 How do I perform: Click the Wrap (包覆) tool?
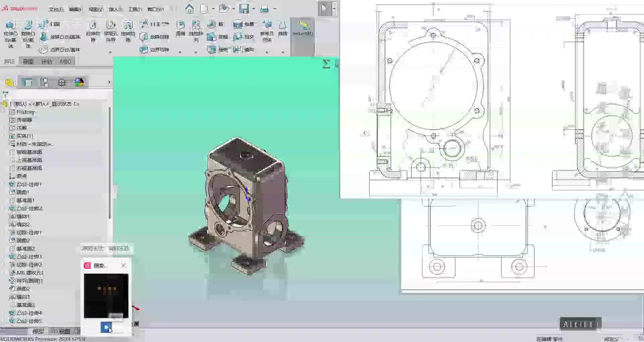coord(244,24)
